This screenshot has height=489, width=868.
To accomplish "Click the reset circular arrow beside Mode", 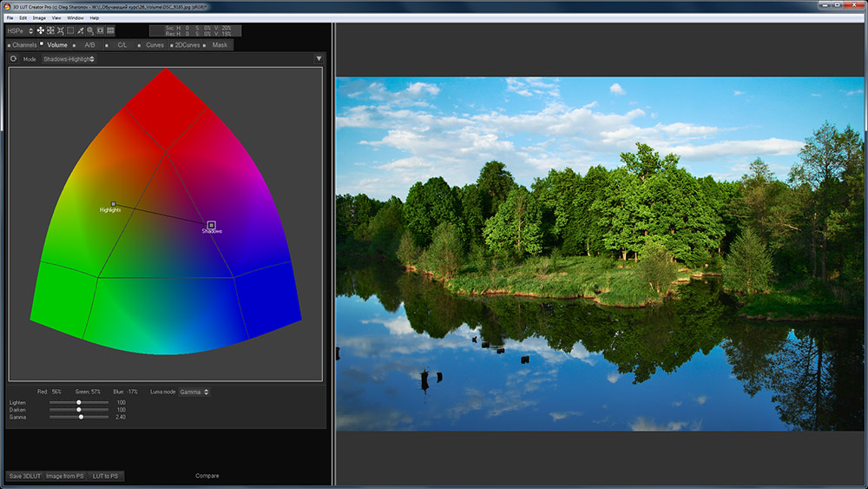I will [x=14, y=59].
